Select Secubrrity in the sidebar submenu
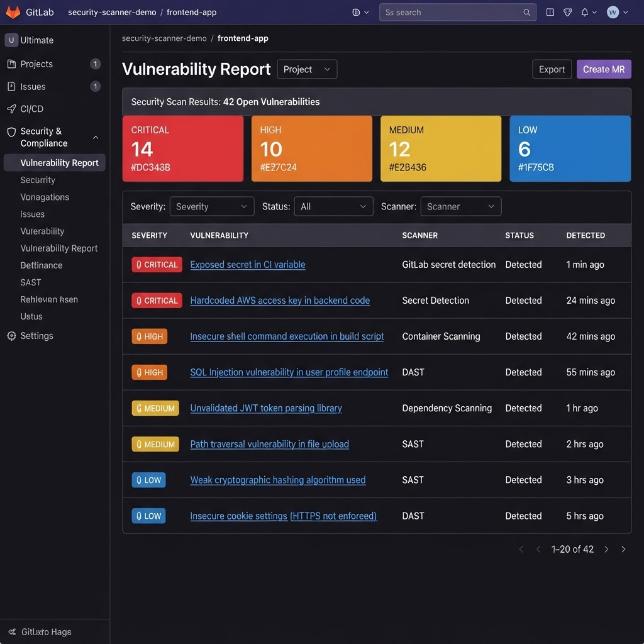644x644 pixels. 38,180
